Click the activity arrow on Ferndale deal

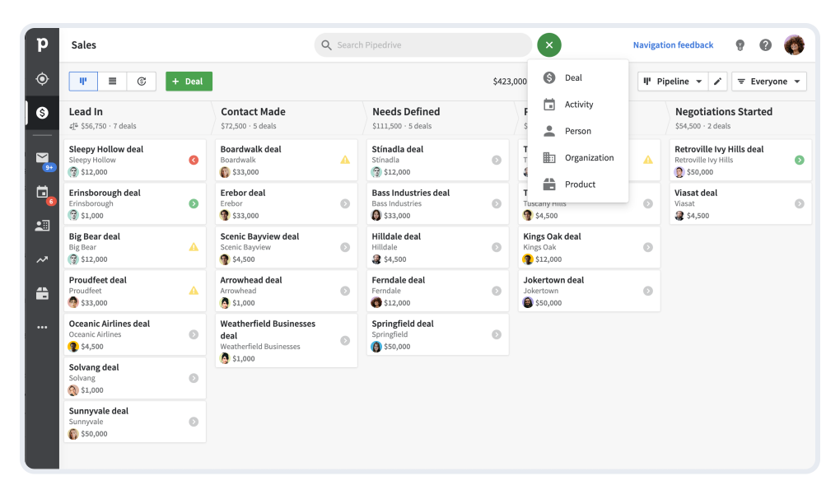pos(497,291)
